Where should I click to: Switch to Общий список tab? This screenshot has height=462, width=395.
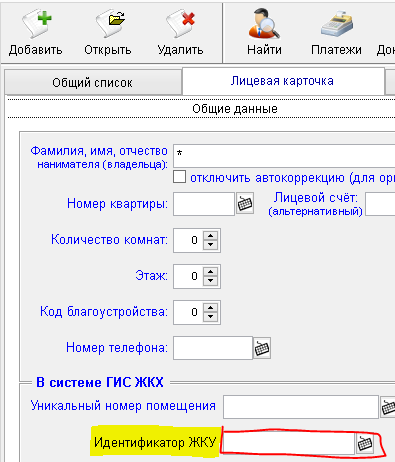tap(93, 82)
